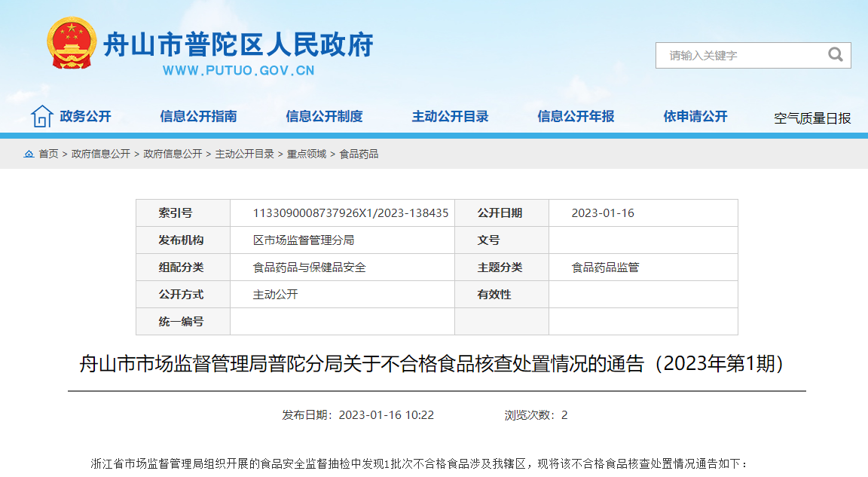Click the 有效性 label cell
The image size is (868, 477).
click(x=502, y=295)
